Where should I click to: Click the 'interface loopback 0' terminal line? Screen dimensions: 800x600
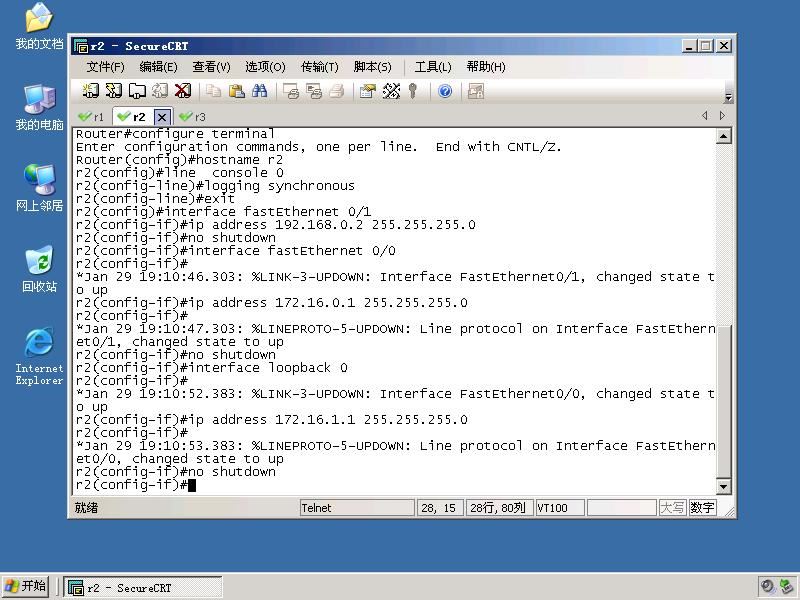(x=212, y=368)
